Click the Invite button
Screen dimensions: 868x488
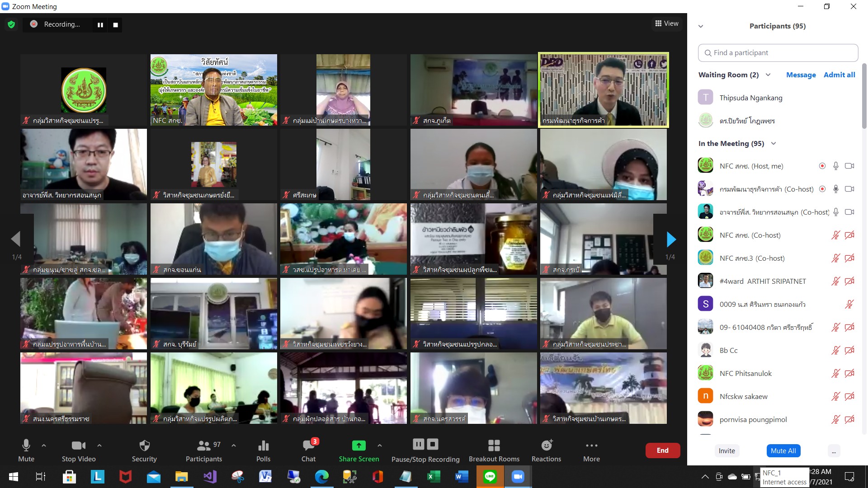[726, 451]
